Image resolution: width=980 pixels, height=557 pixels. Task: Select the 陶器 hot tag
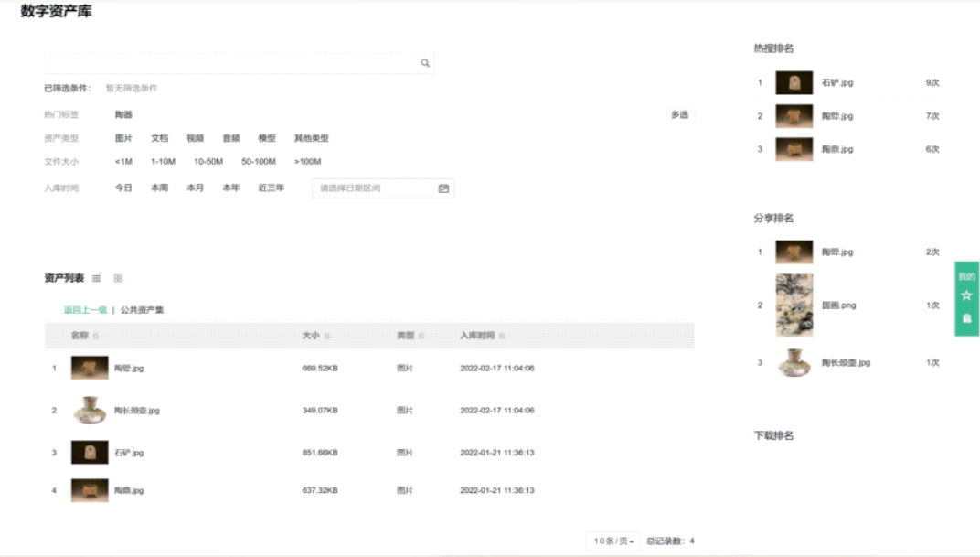[123, 115]
